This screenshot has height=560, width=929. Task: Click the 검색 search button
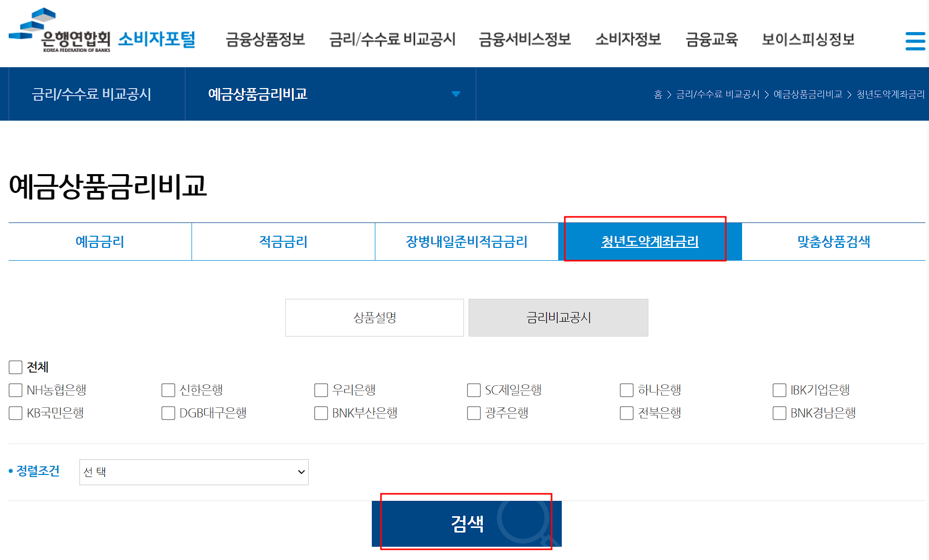[x=467, y=523]
